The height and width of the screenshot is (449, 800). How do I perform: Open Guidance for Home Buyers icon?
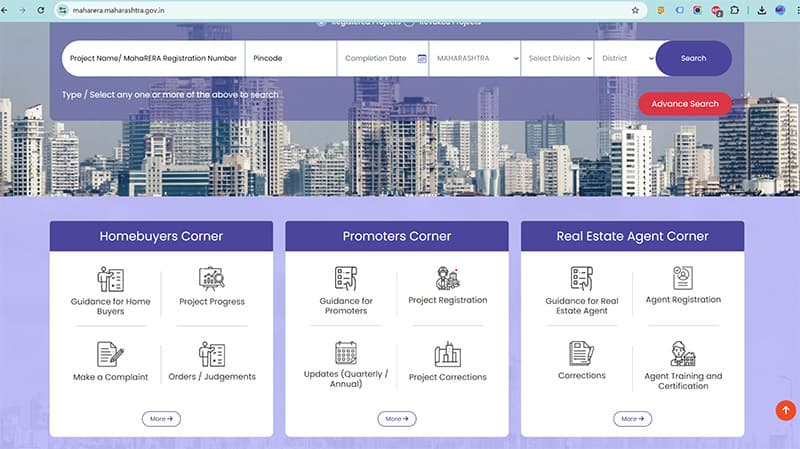pos(111,279)
